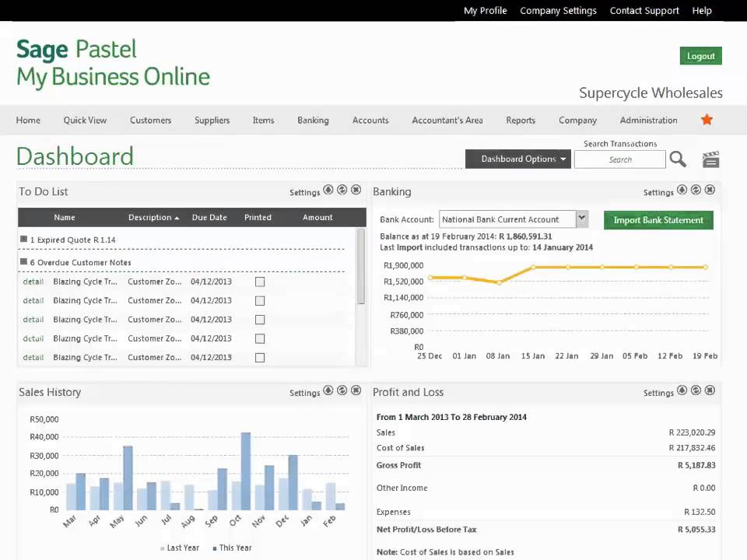Image resolution: width=747 pixels, height=560 pixels.
Task: Click the Sage Pastel My Business Online logo
Action: pyautogui.click(x=113, y=63)
